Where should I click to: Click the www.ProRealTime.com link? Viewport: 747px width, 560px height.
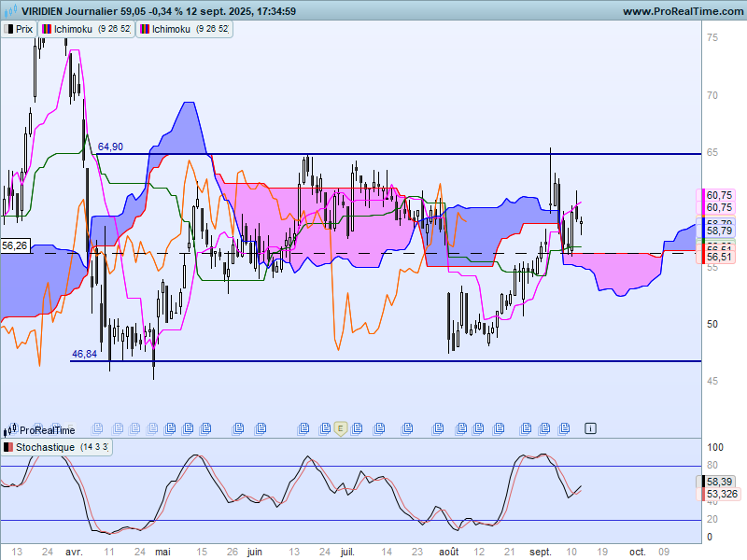point(683,11)
